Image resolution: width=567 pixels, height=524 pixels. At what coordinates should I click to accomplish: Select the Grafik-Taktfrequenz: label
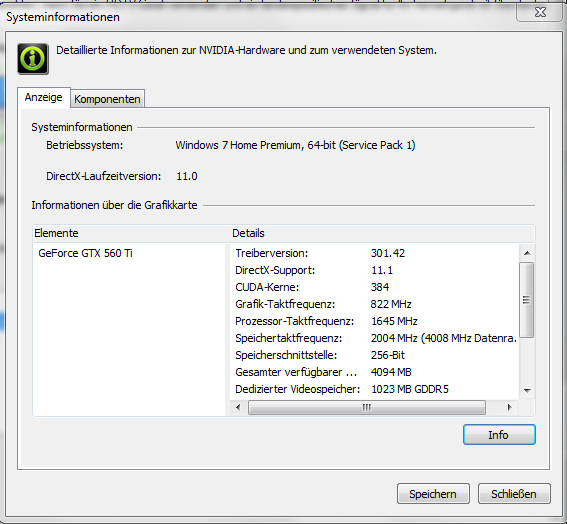[x=285, y=304]
